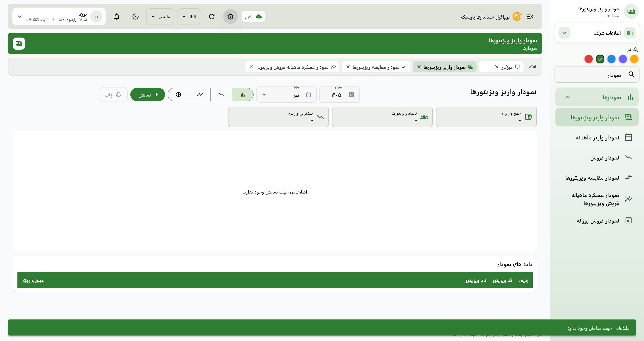Click the ردیف column header
Screen dimensions: 644x341
tap(523, 280)
